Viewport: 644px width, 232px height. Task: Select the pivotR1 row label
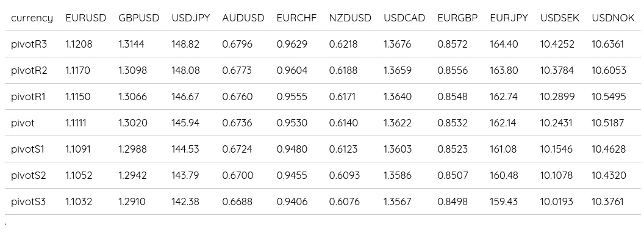pyautogui.click(x=28, y=96)
